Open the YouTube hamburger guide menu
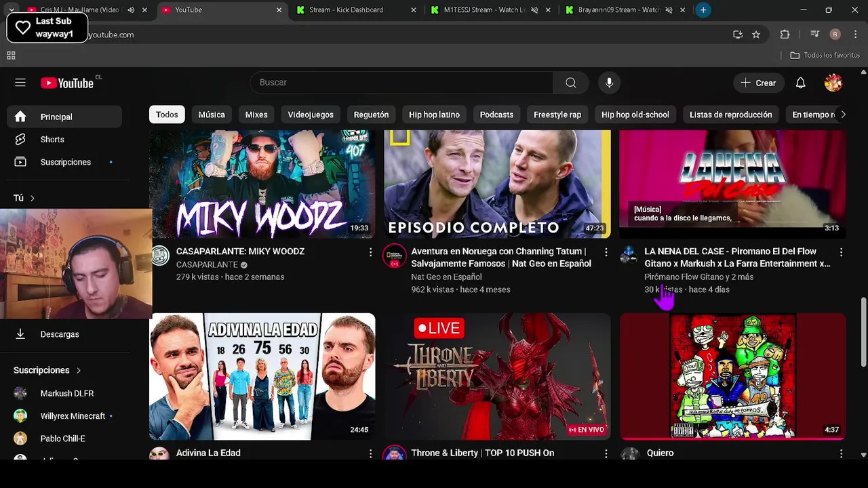Viewport: 868px width, 488px height. [20, 83]
